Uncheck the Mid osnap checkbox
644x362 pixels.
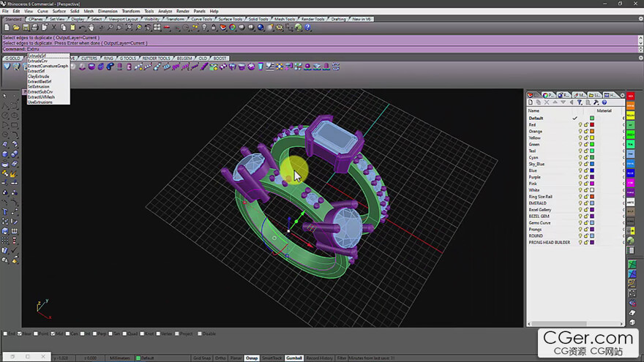(53, 333)
